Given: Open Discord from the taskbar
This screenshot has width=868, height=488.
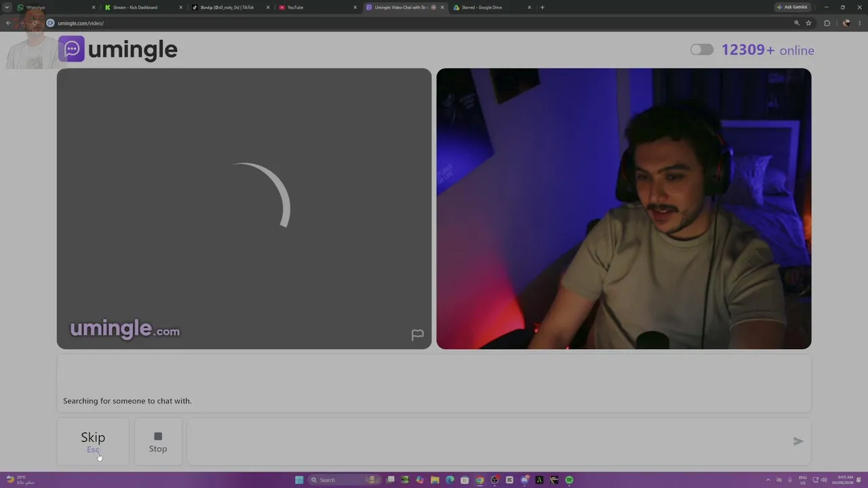Looking at the screenshot, I should (x=524, y=480).
